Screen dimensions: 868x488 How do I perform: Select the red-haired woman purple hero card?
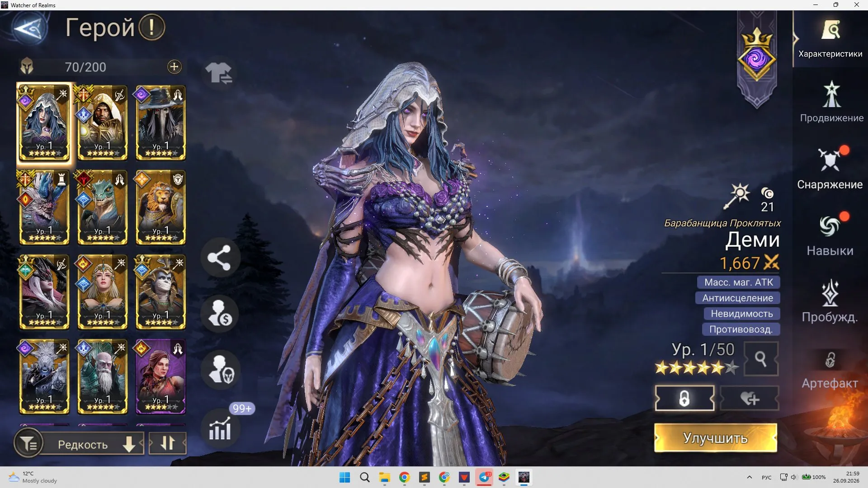[x=160, y=377]
